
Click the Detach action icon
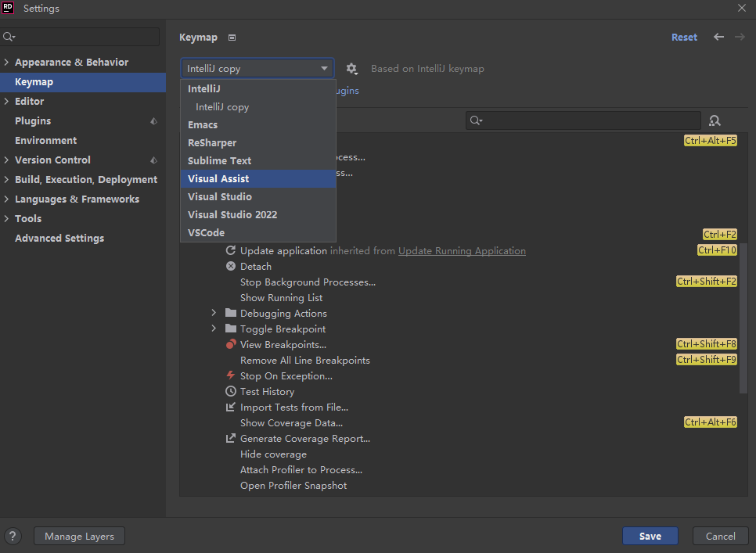[231, 267]
